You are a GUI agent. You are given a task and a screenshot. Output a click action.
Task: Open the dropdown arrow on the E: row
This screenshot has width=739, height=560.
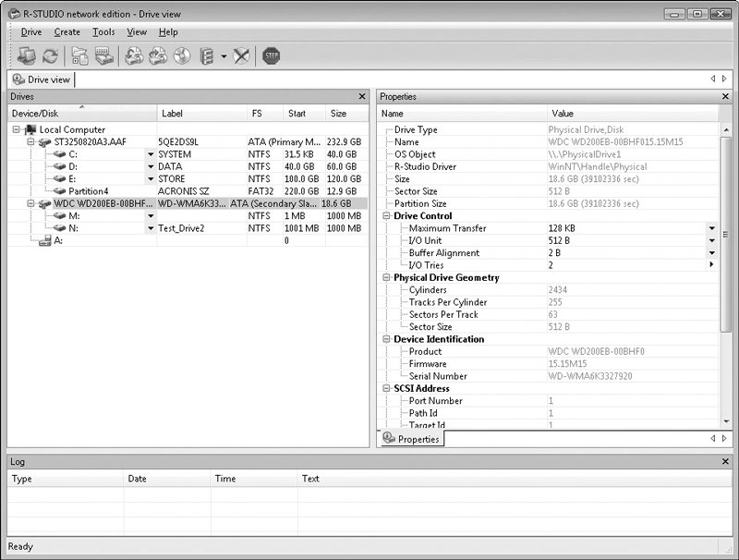151,178
